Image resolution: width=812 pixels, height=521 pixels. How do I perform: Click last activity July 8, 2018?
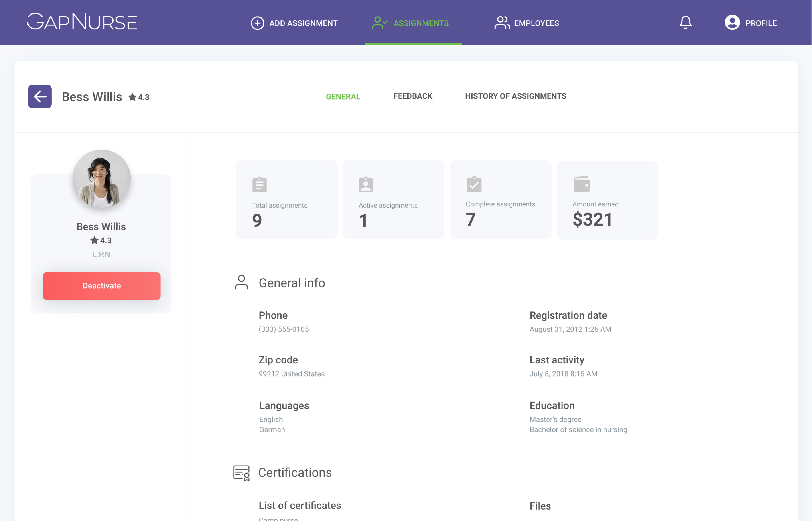pos(564,374)
